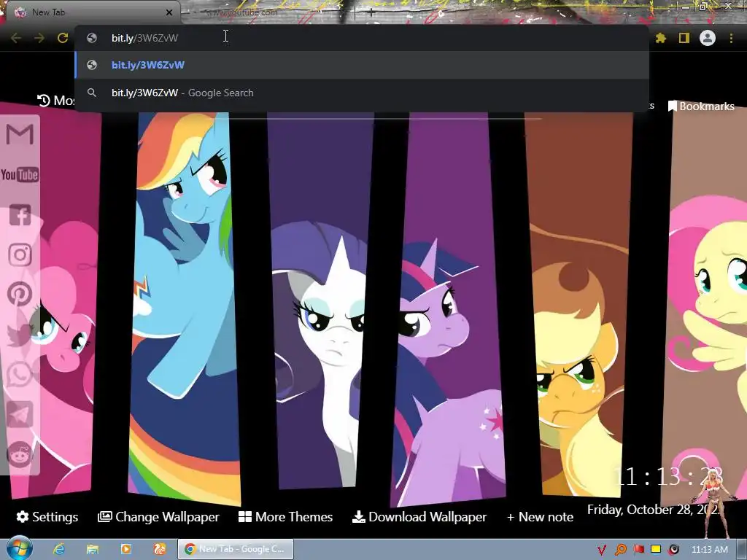Select the bit.ly/3W6ZvW URL suggestion

(362, 65)
